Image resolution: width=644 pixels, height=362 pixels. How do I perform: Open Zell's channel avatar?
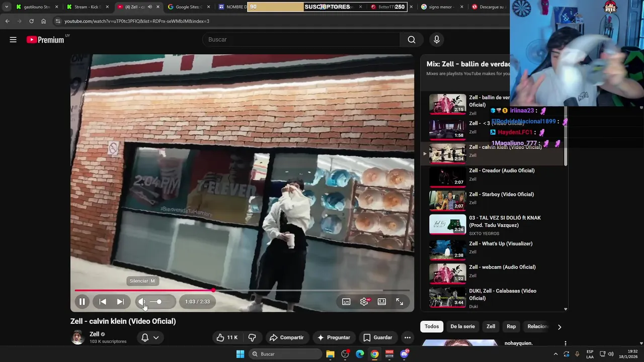(x=77, y=337)
